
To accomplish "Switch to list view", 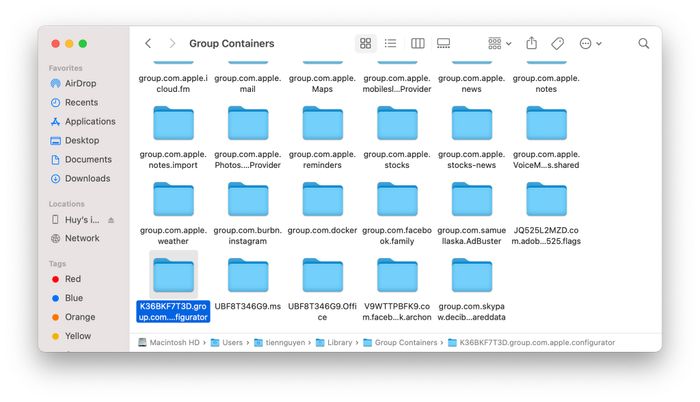I will point(391,44).
